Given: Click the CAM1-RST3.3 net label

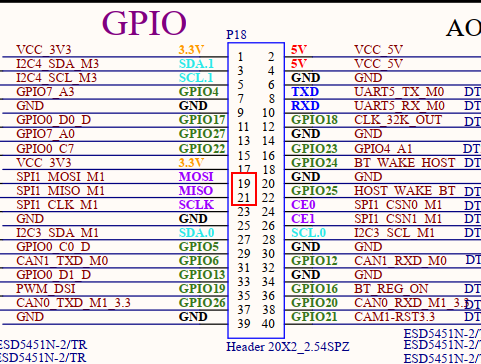Looking at the screenshot, I should (x=394, y=317).
